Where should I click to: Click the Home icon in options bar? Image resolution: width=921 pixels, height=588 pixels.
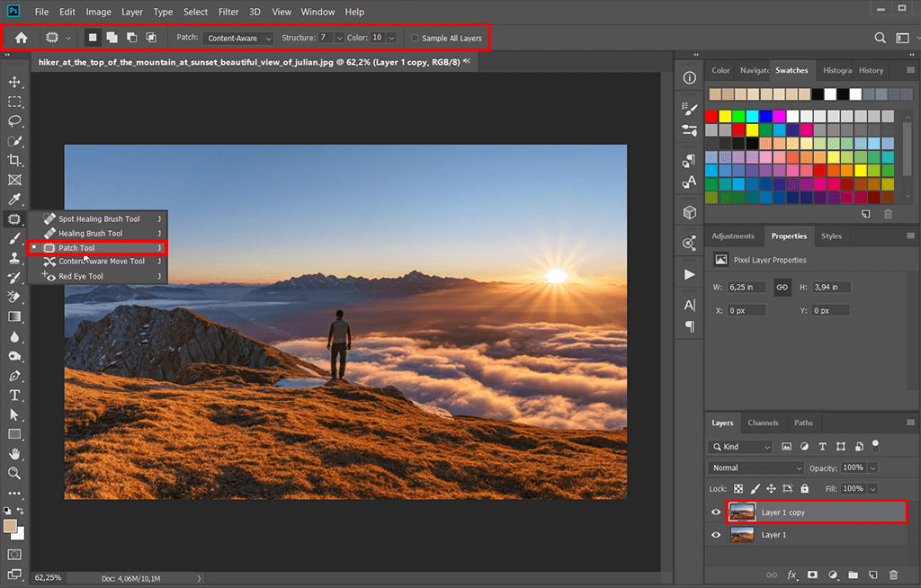coord(21,38)
